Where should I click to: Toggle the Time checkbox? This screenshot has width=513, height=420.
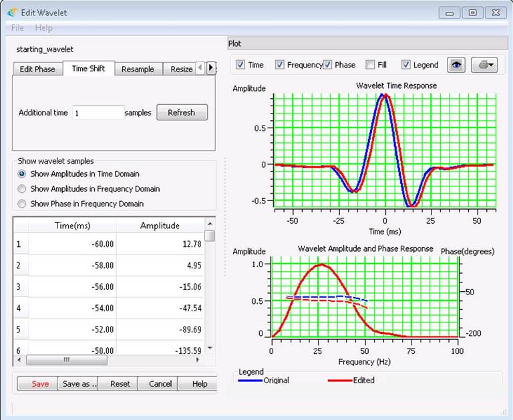pyautogui.click(x=240, y=65)
